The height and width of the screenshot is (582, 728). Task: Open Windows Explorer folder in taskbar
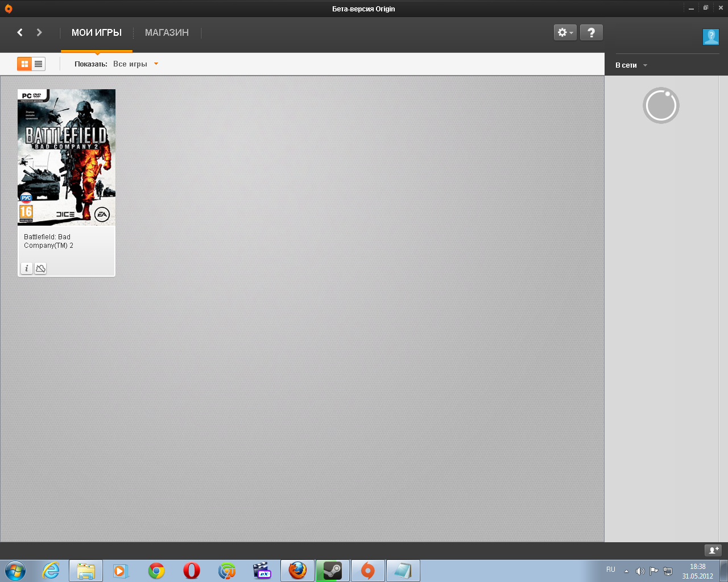86,571
